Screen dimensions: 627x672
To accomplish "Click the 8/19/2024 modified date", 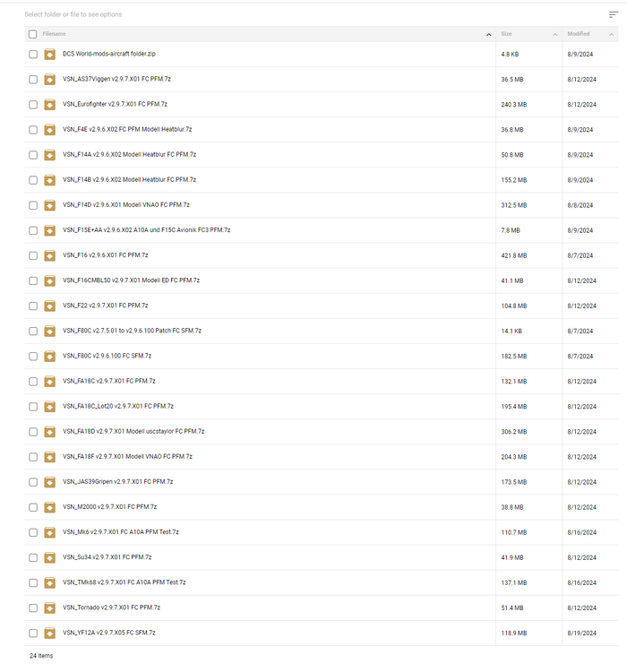I will click(582, 633).
